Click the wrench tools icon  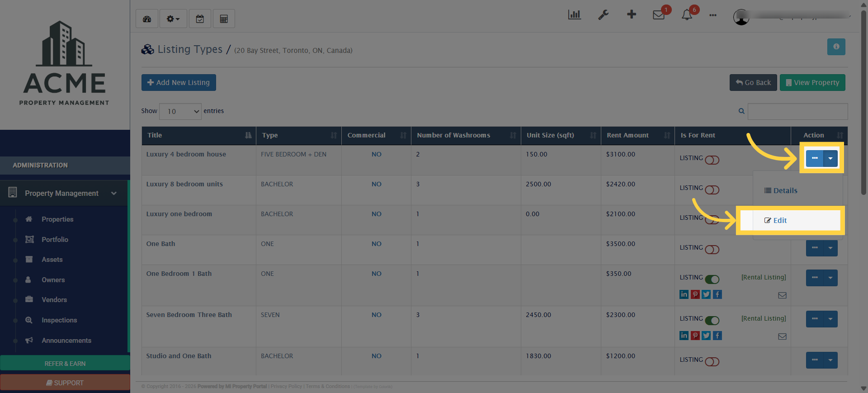click(603, 15)
